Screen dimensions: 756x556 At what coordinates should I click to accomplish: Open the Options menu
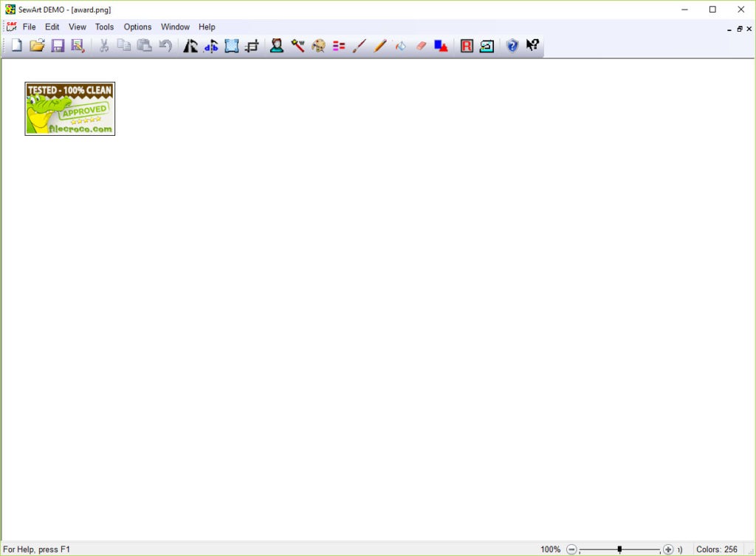pyautogui.click(x=137, y=27)
